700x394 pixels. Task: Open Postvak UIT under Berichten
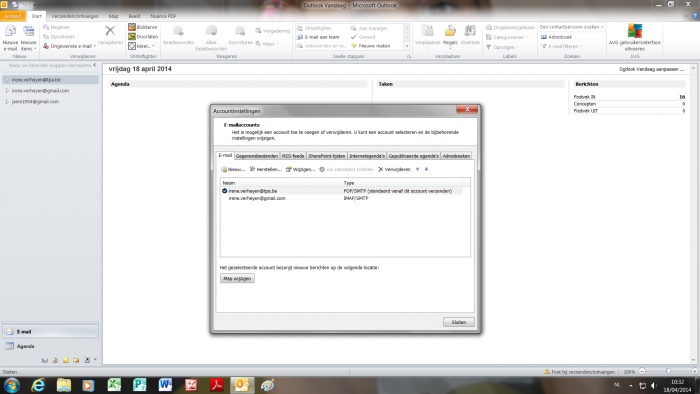585,111
